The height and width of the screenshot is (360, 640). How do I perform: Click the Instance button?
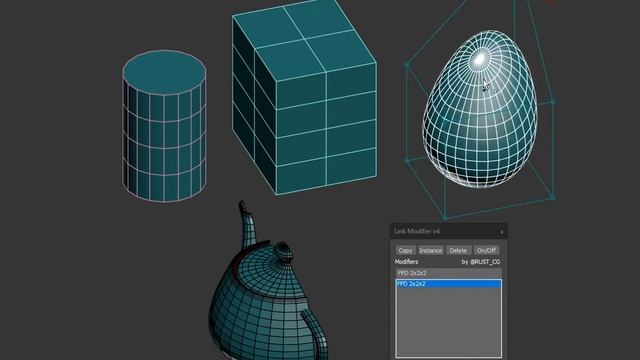pyautogui.click(x=431, y=250)
